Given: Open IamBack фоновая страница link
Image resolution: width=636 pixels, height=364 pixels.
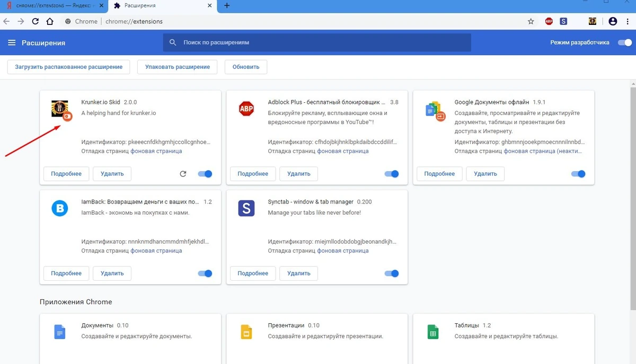Looking at the screenshot, I should click(x=156, y=251).
